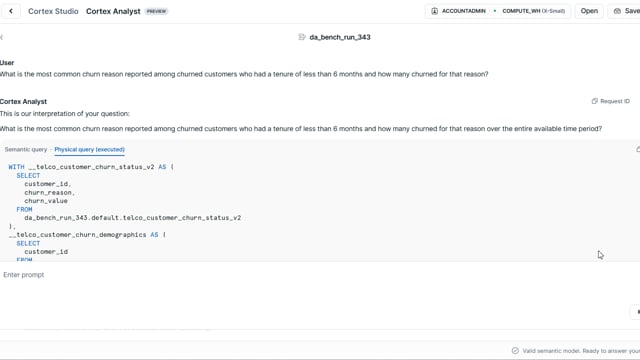The image size is (640, 360).
Task: Click the PREVIEW badge next to Cortex Analyst
Action: [156, 11]
